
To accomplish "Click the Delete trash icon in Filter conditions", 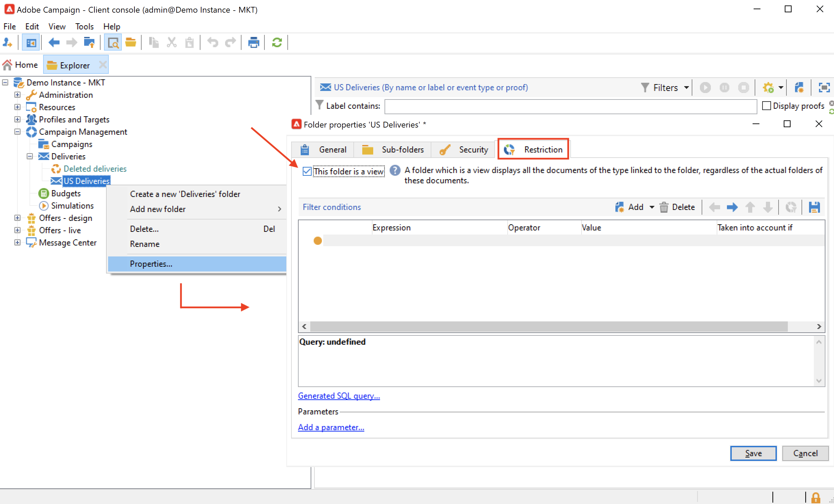I will pyautogui.click(x=664, y=207).
